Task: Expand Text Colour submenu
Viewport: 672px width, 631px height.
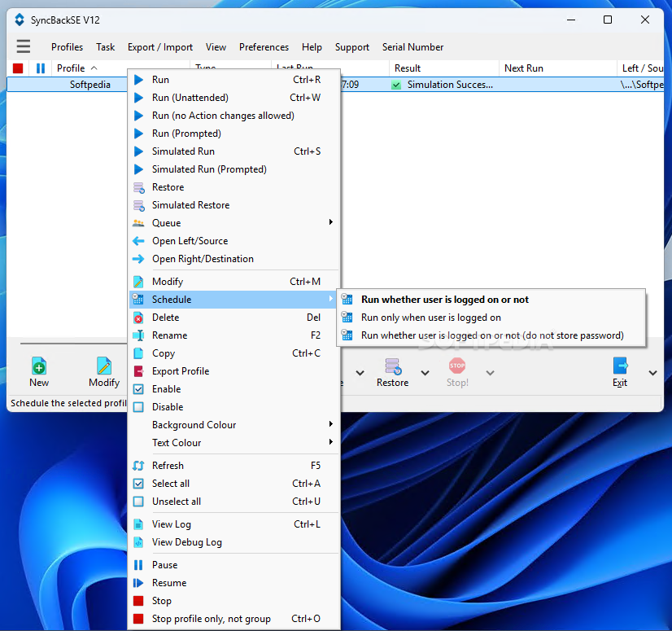Action: point(234,443)
